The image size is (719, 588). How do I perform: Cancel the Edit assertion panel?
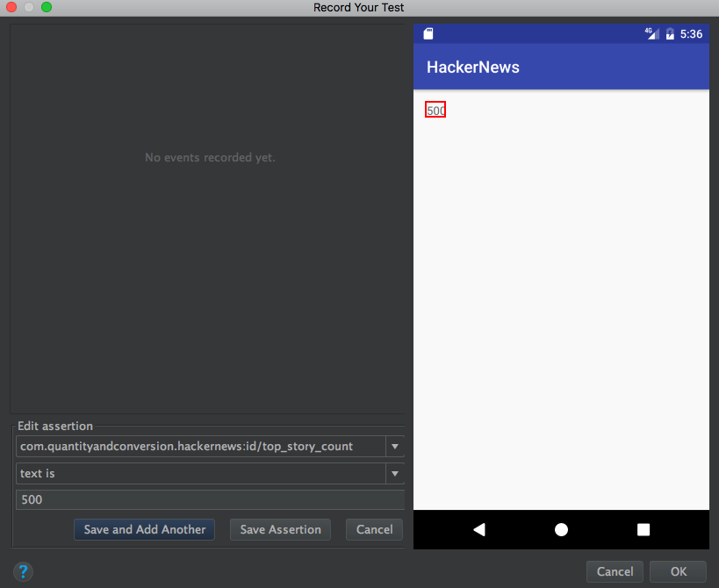[374, 529]
